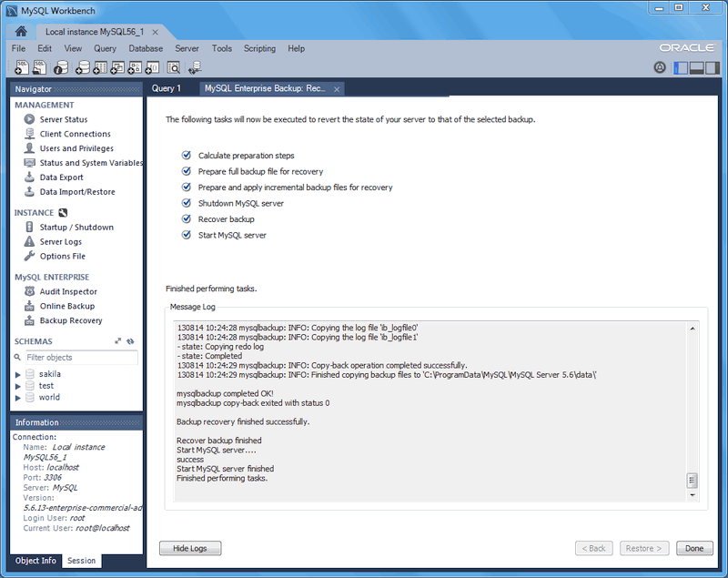
Task: Switch to the Query 1 tab
Action: click(167, 88)
